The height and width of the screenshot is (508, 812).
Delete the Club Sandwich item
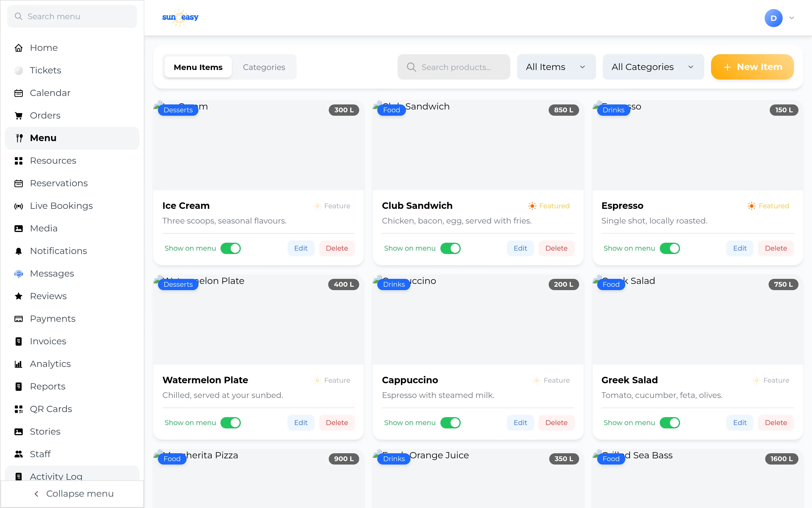click(x=556, y=248)
